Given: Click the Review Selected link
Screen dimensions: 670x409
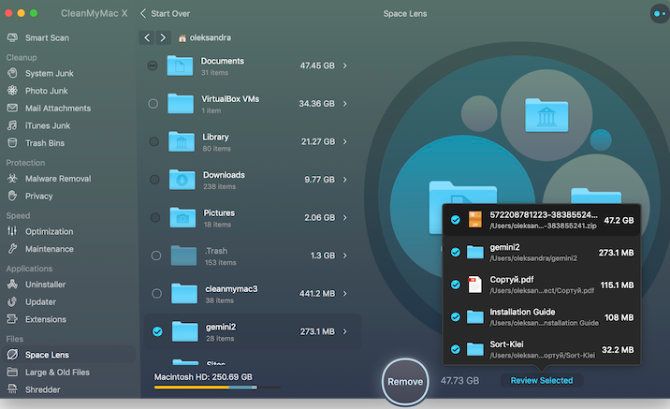Looking at the screenshot, I should point(541,381).
